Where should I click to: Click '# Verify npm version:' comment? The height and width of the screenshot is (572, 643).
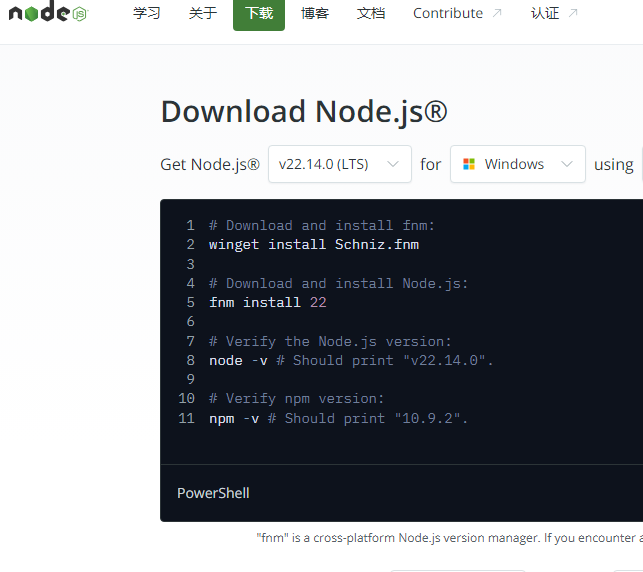pos(296,399)
